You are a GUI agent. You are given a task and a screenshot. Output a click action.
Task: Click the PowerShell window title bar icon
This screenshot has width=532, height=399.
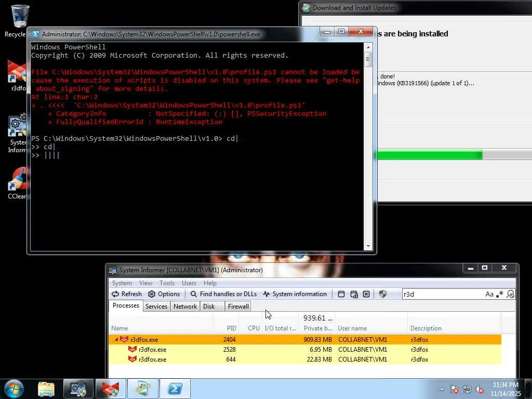[36, 34]
